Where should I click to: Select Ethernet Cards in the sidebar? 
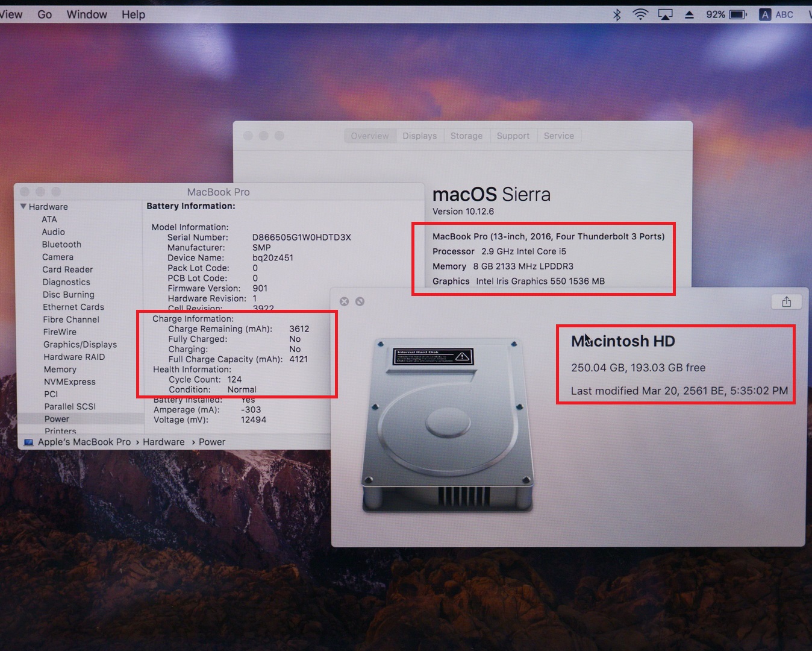[73, 307]
